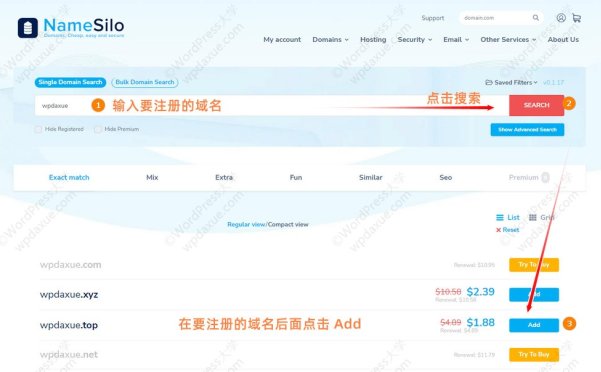Toggle Hide Premium checkbox
This screenshot has width=601, height=372.
pos(98,129)
